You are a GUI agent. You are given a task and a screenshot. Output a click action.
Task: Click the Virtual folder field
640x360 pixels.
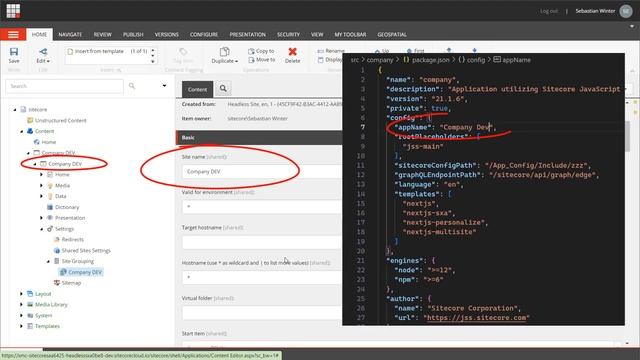click(x=262, y=313)
